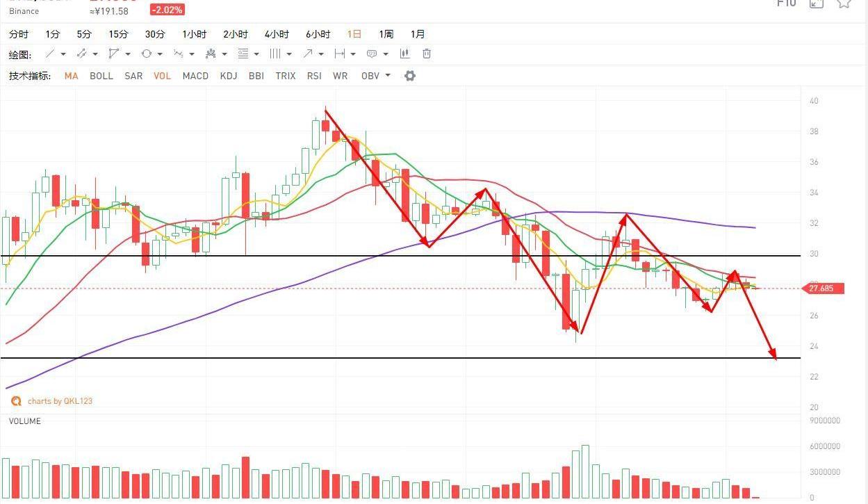Switch to the 4小时 timeframe
Screen dimensions: 868x504
click(x=277, y=34)
